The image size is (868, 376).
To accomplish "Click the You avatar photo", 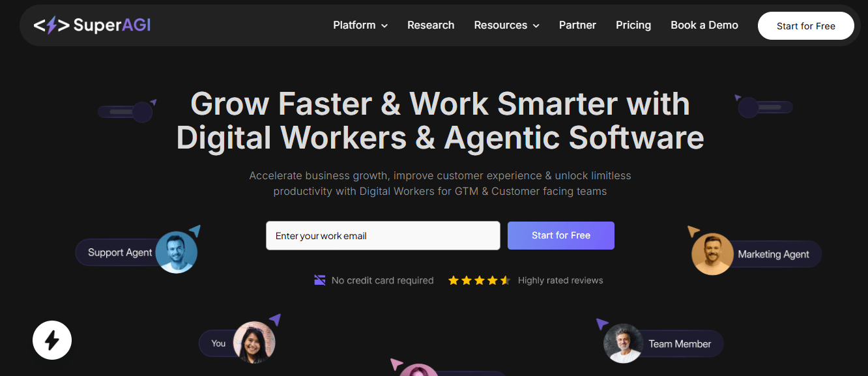I will coord(254,342).
